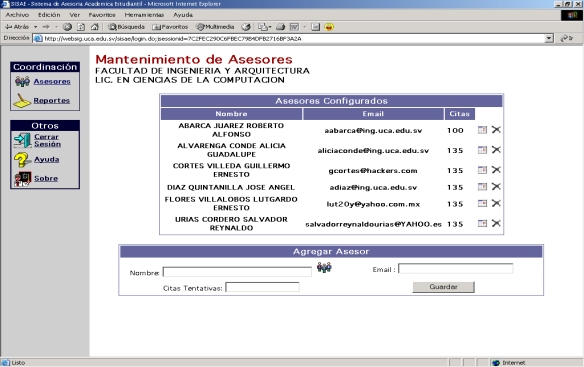Click the smiley Messenger icon
Image resolution: width=584 pixels, height=367 pixels.
[x=329, y=27]
